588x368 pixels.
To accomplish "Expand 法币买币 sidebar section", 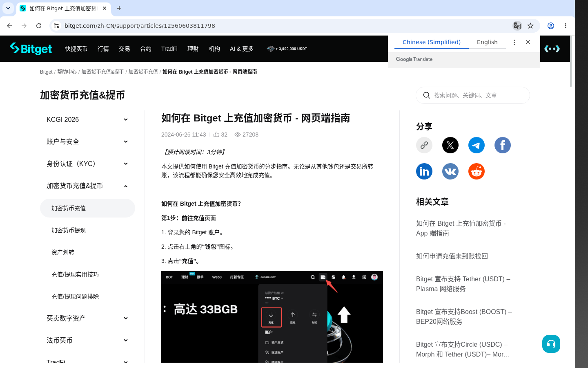I will (x=87, y=340).
